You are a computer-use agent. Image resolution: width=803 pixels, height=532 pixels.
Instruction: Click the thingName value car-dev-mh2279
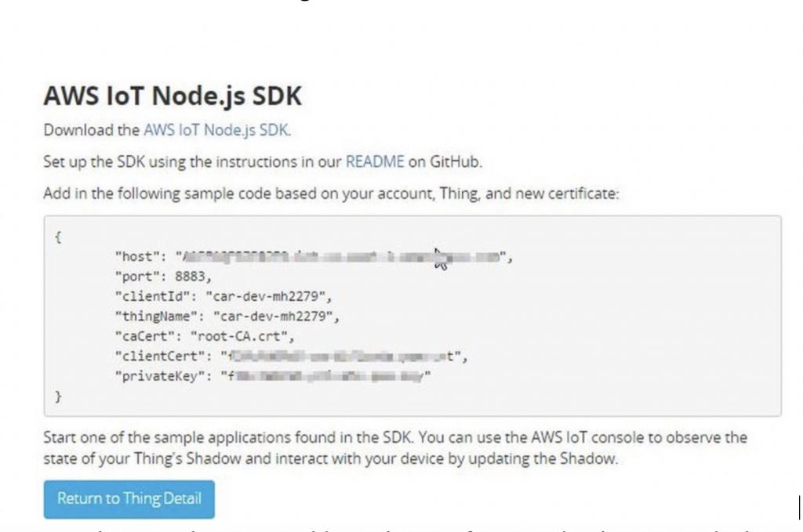pos(273,317)
